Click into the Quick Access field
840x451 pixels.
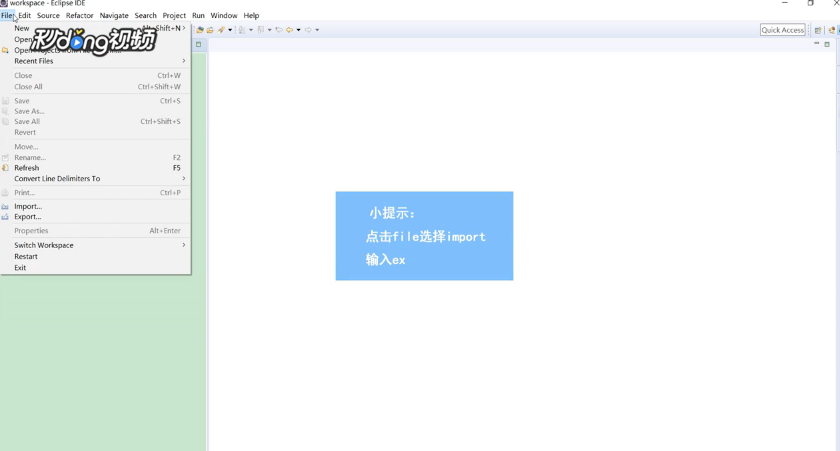[x=783, y=30]
